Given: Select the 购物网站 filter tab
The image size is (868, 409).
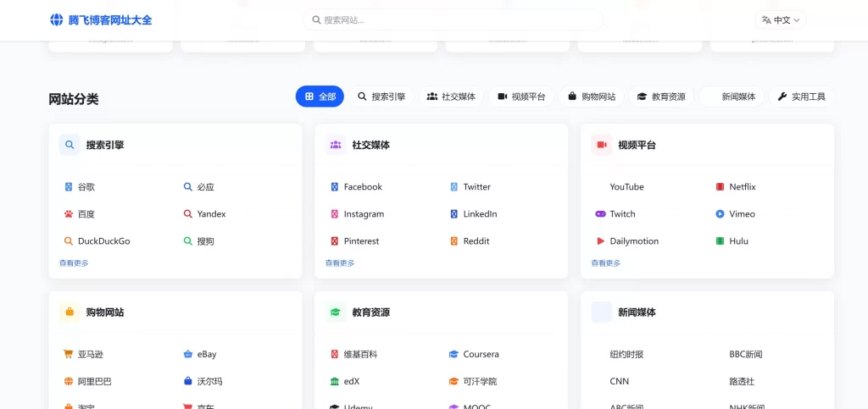Looking at the screenshot, I should (x=591, y=97).
